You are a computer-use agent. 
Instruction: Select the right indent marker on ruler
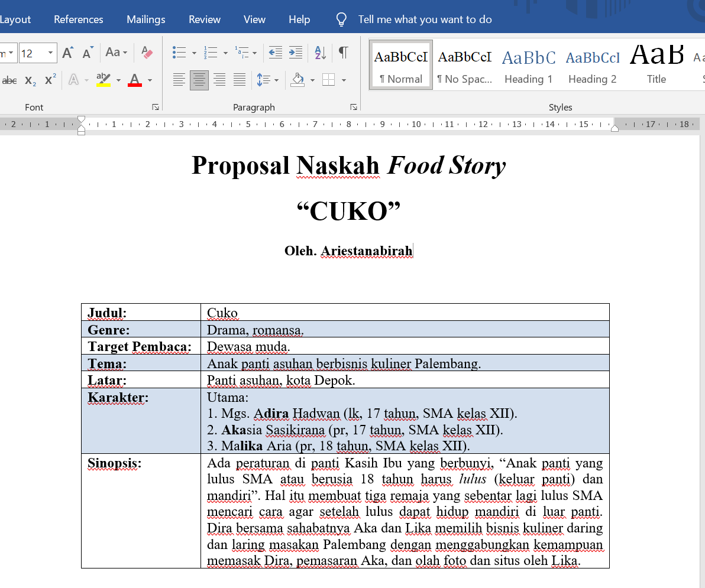(615, 128)
